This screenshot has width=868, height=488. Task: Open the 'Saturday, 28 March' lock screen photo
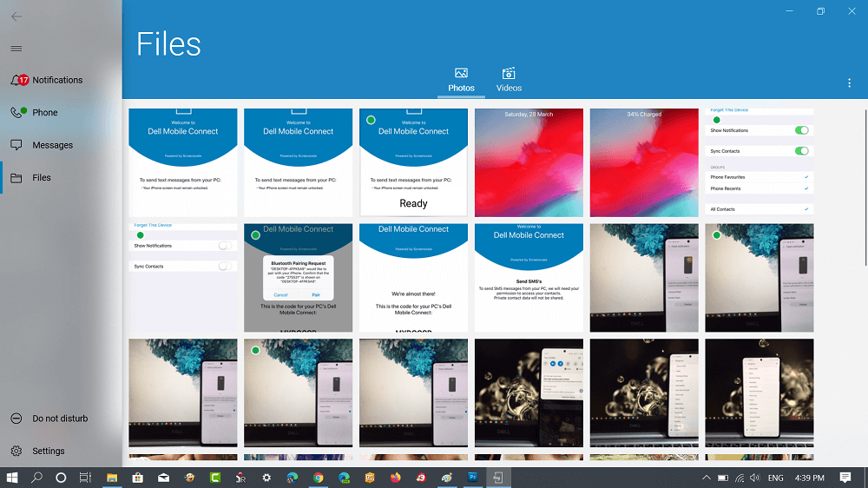pyautogui.click(x=529, y=162)
